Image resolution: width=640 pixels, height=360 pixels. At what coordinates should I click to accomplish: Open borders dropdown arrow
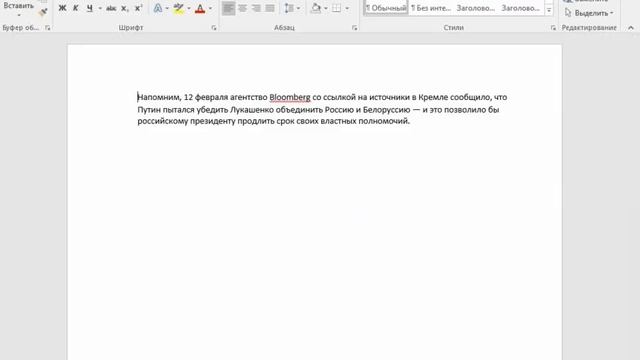(x=347, y=8)
